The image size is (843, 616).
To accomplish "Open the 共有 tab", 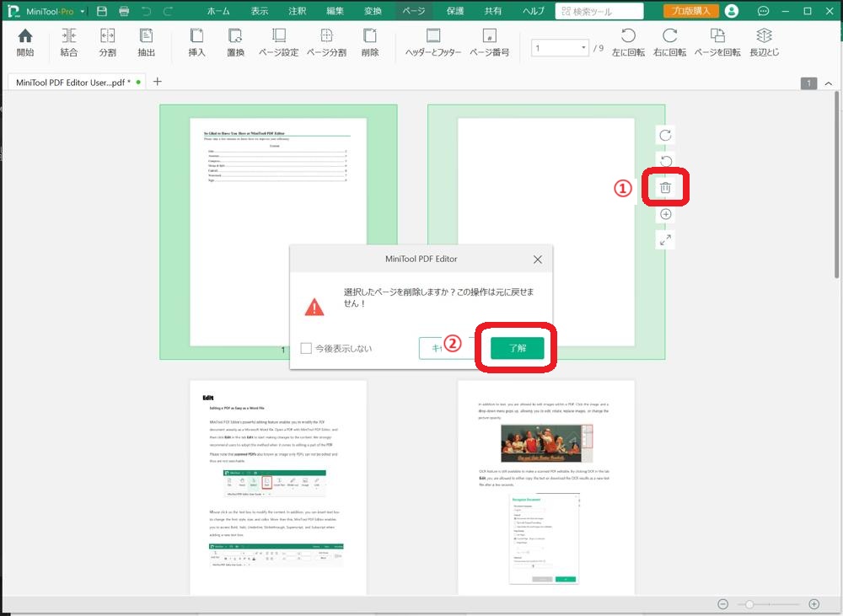I will (x=492, y=11).
